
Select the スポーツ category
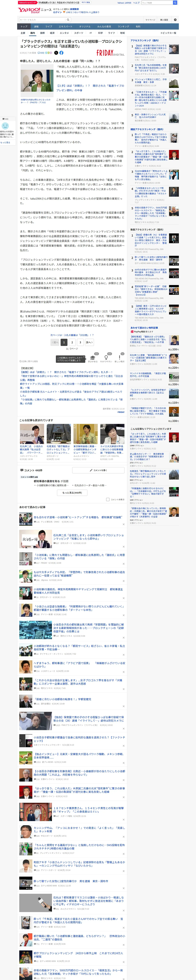[78, 33]
